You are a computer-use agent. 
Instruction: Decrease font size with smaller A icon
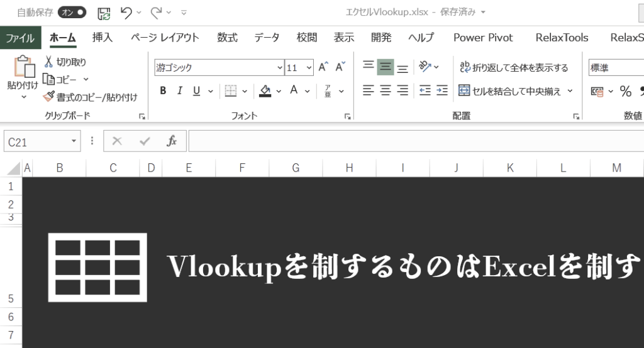tap(340, 67)
